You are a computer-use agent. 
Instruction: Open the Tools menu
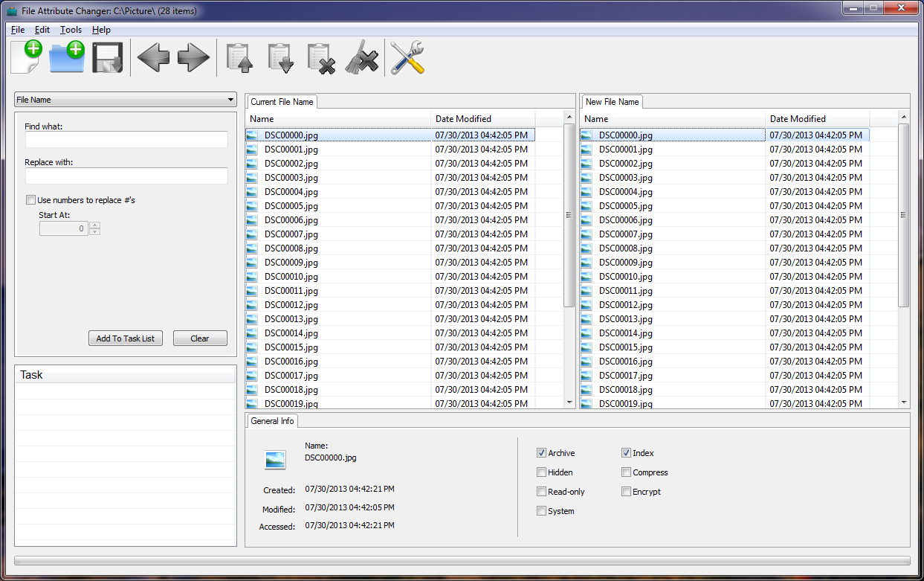click(x=71, y=30)
